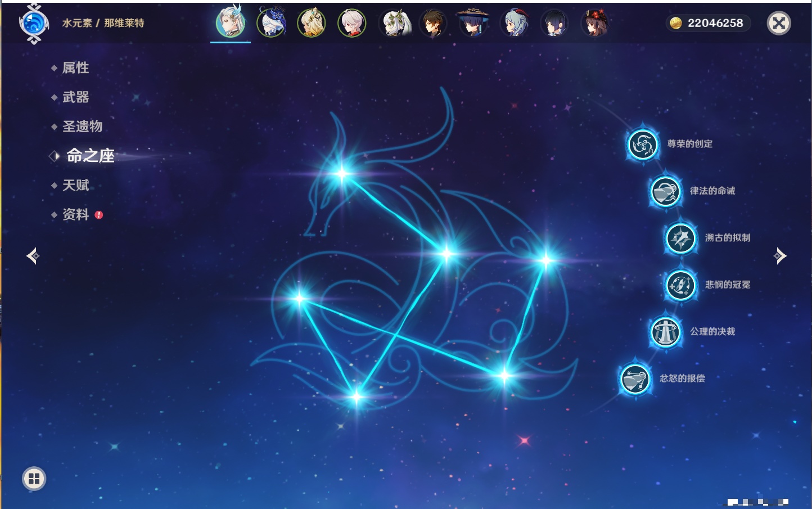The height and width of the screenshot is (509, 812).
Task: Open 公理的决裁 constellation icon
Action: [x=665, y=332]
